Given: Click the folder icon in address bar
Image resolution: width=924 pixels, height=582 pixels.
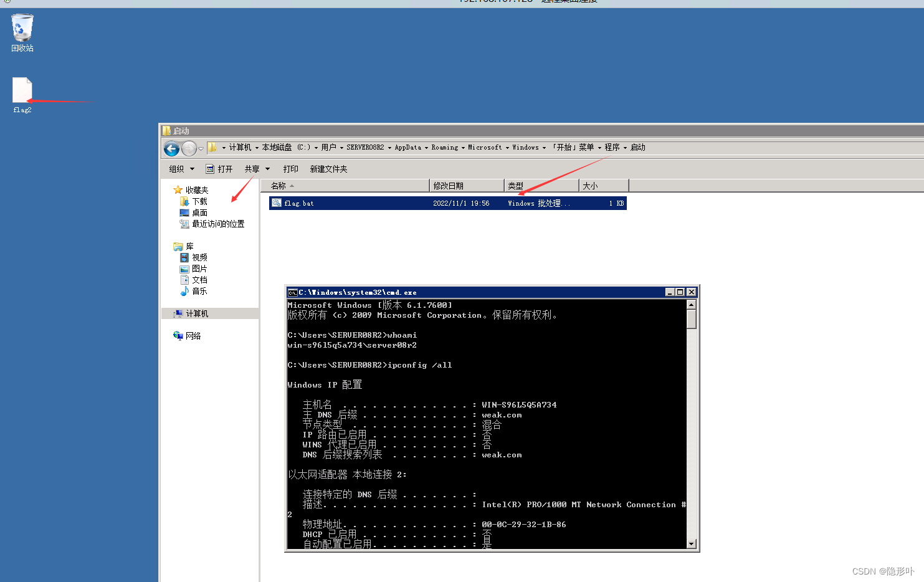Looking at the screenshot, I should point(212,148).
